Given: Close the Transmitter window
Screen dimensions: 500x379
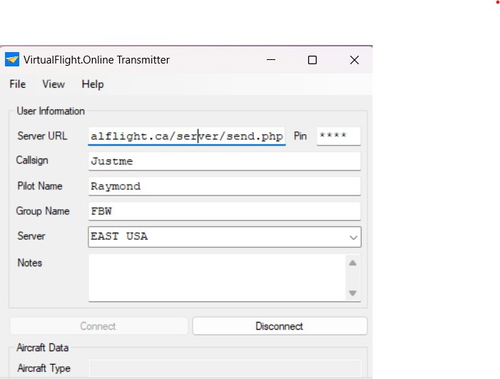Looking at the screenshot, I should [x=354, y=60].
